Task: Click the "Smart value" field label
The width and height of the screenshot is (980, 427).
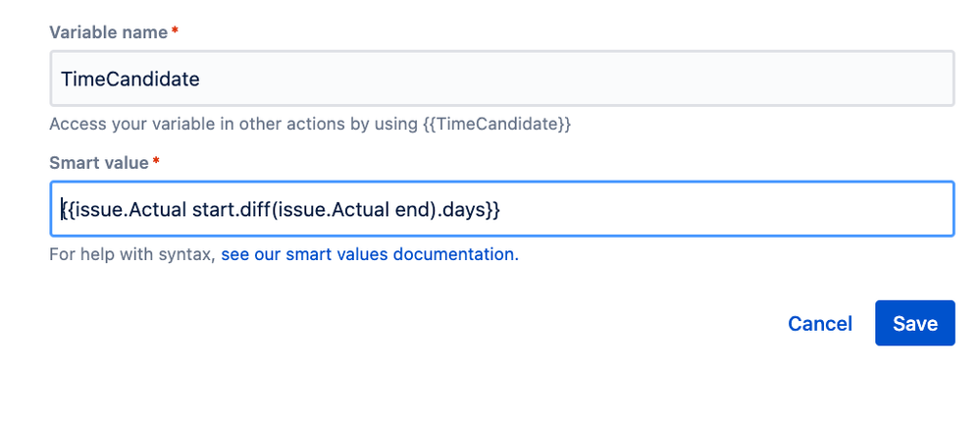Action: click(x=99, y=163)
